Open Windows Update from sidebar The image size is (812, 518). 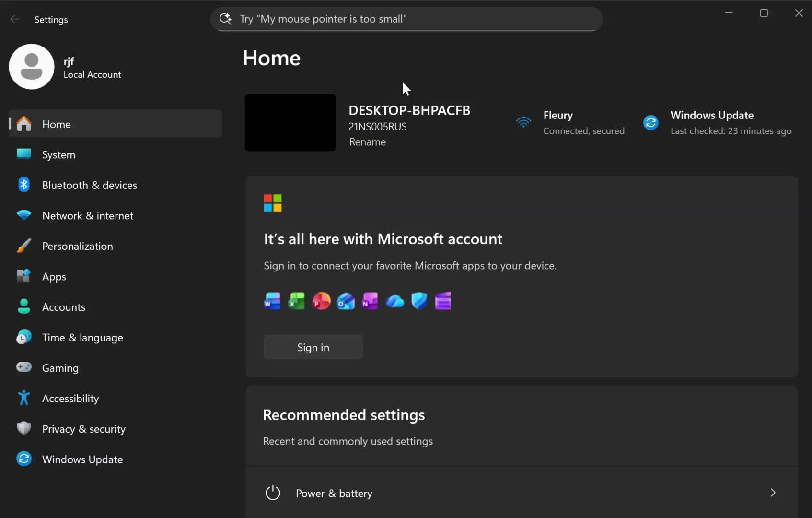[82, 459]
